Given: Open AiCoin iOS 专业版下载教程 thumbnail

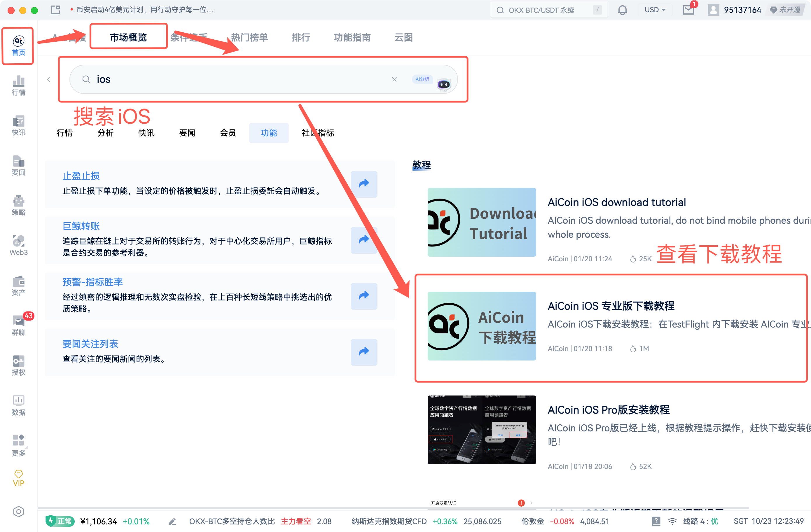Looking at the screenshot, I should point(481,326).
